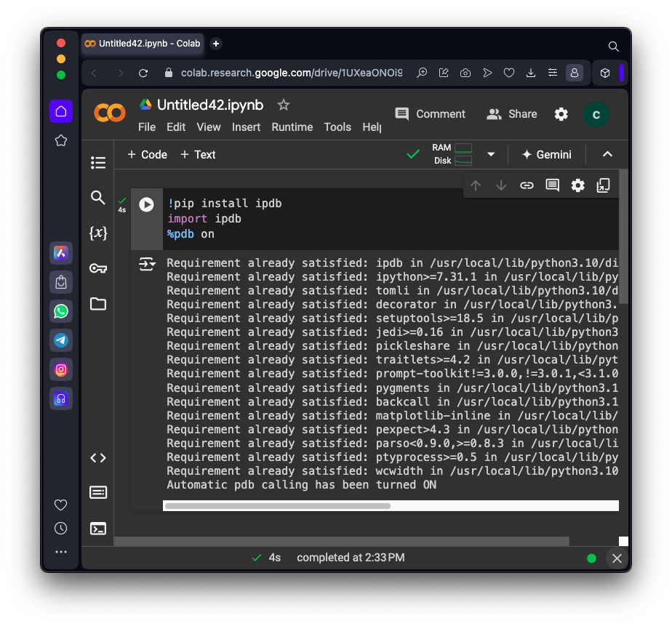This screenshot has height=626, width=672.
Task: Click 'Automatic pdb calling has been turned ON' text
Action: [x=301, y=485]
